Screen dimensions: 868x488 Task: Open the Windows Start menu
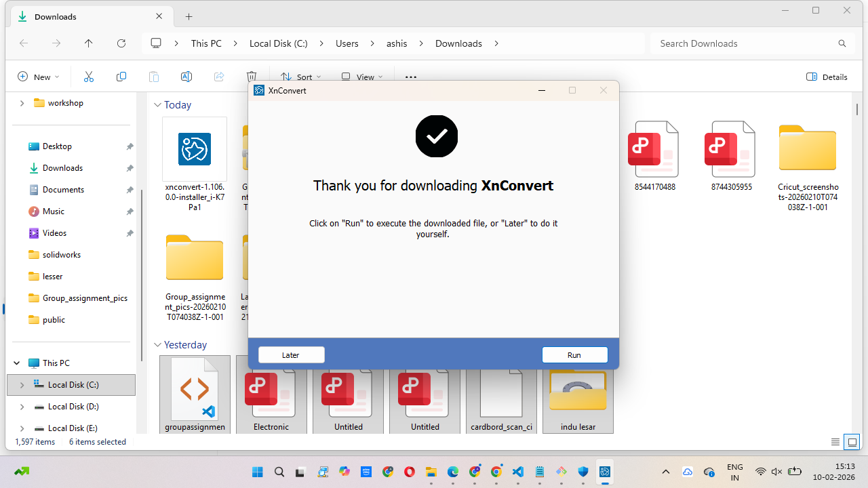257,472
